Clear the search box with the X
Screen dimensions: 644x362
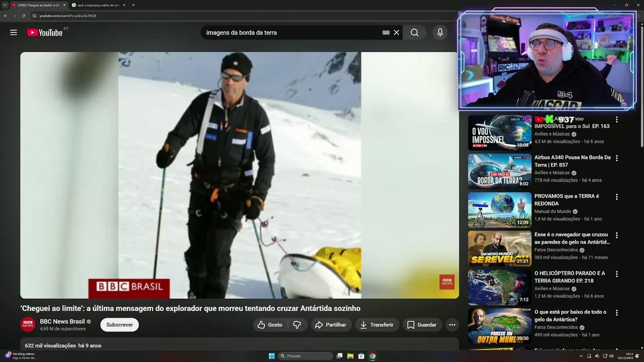coord(396,33)
